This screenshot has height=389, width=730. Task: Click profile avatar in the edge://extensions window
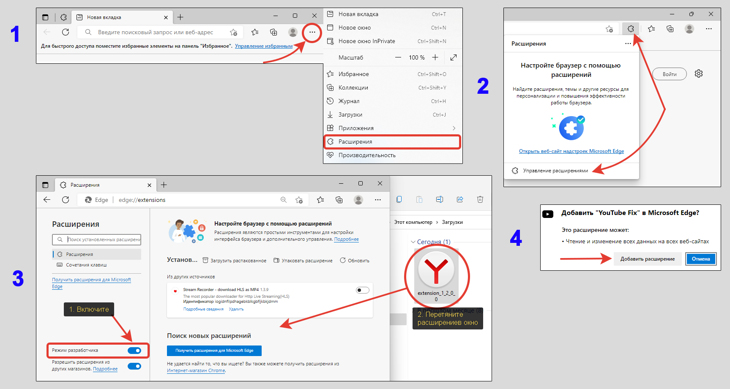tap(358, 200)
